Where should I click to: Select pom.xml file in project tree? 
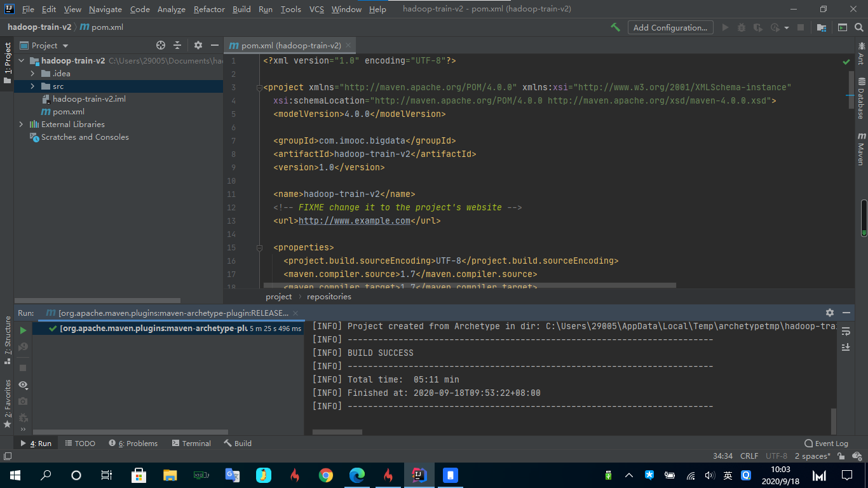pos(68,112)
